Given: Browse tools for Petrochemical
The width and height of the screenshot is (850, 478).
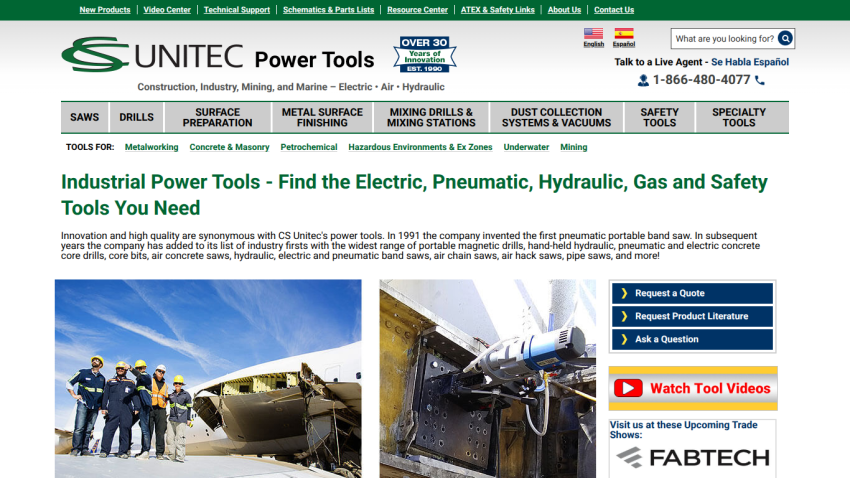Looking at the screenshot, I should tap(308, 147).
